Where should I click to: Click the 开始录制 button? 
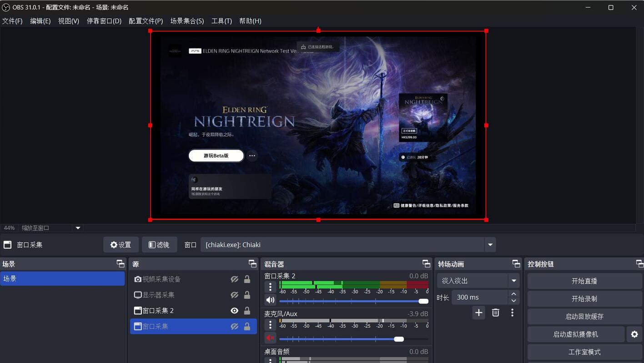point(584,299)
